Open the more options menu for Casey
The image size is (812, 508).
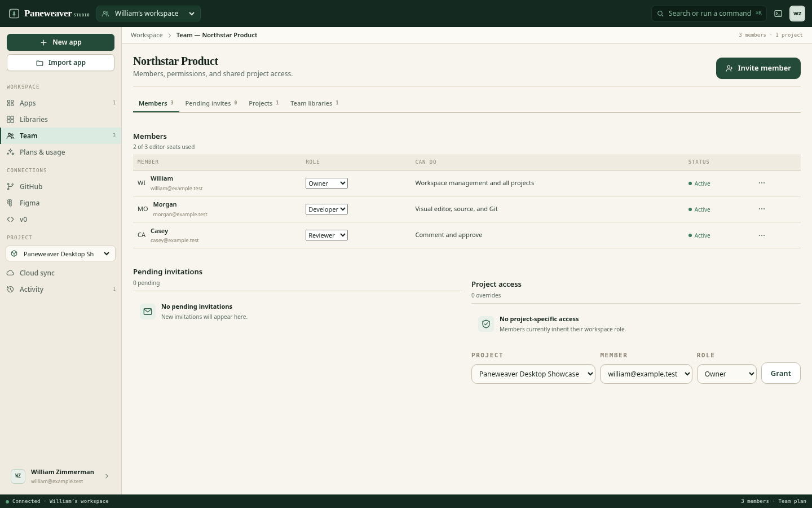(x=762, y=235)
